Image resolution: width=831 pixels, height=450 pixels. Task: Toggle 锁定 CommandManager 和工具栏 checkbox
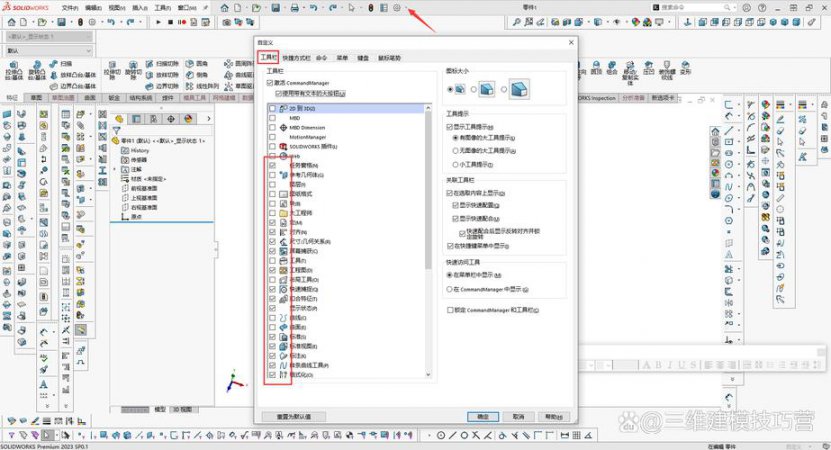450,310
